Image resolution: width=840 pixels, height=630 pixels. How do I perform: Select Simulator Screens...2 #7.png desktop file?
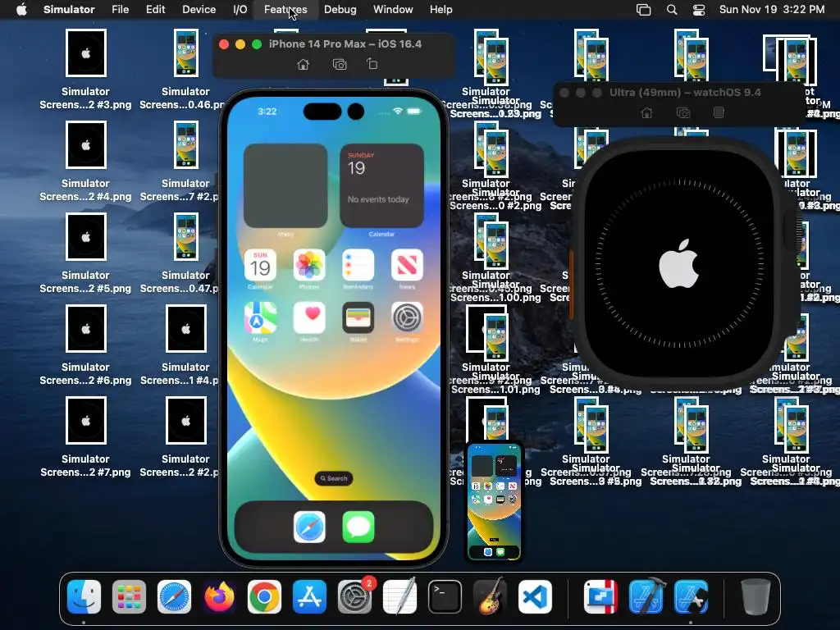pyautogui.click(x=85, y=437)
